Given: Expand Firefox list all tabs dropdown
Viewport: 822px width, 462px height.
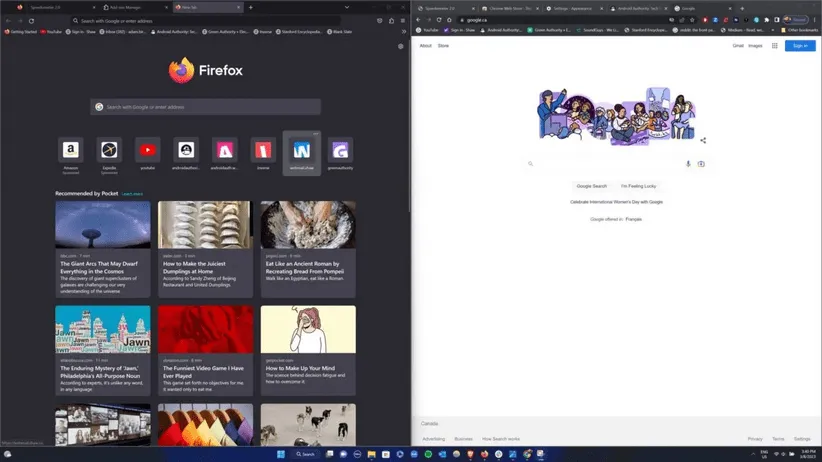Looking at the screenshot, I should (402, 7).
